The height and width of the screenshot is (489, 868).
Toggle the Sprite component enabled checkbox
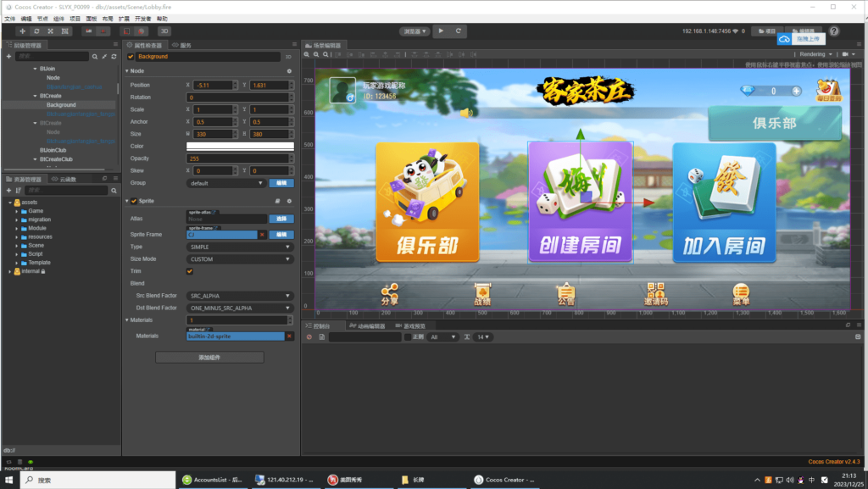pos(134,201)
